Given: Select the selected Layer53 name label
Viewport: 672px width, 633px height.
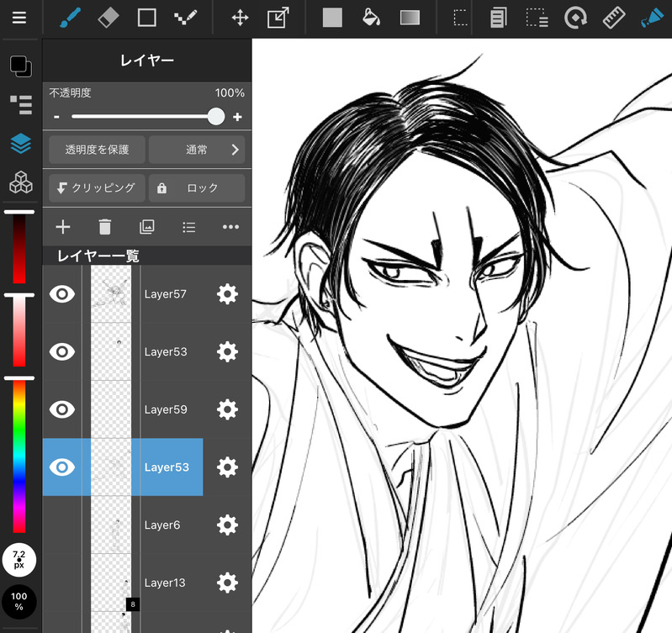Looking at the screenshot, I should click(x=167, y=467).
